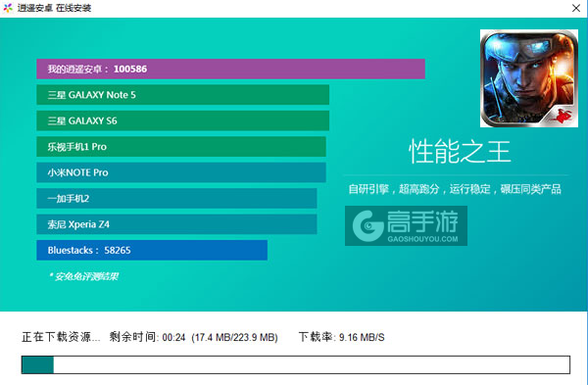Click the 自研引擎 description line
This screenshot has width=588, height=385.
coord(455,189)
